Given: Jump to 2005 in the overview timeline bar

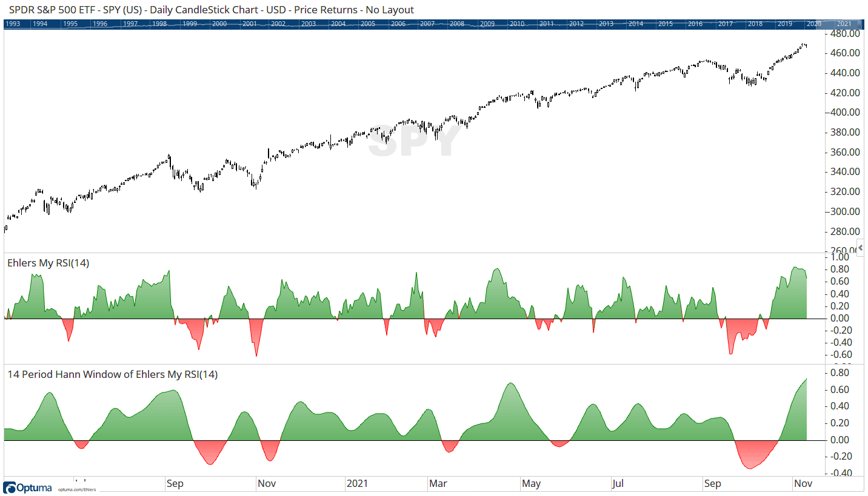Looking at the screenshot, I should (x=367, y=24).
